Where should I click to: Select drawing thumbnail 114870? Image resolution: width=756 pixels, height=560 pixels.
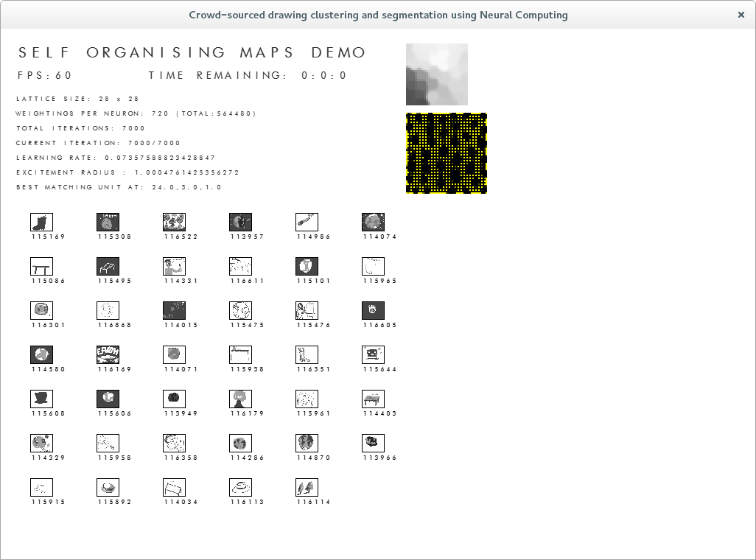click(x=307, y=444)
